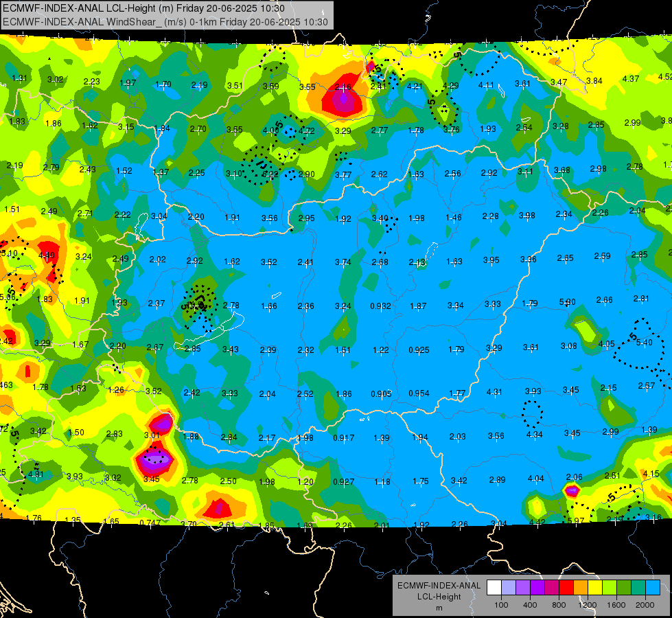
Task: Click the wind shear value 4.21
Action: tap(415, 87)
